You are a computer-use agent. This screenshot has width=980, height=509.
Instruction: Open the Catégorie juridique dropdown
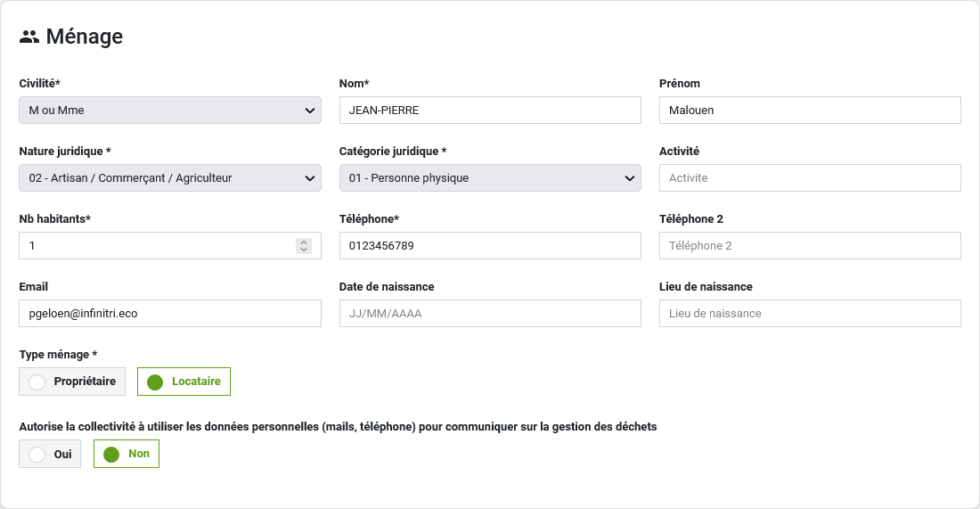coord(490,178)
